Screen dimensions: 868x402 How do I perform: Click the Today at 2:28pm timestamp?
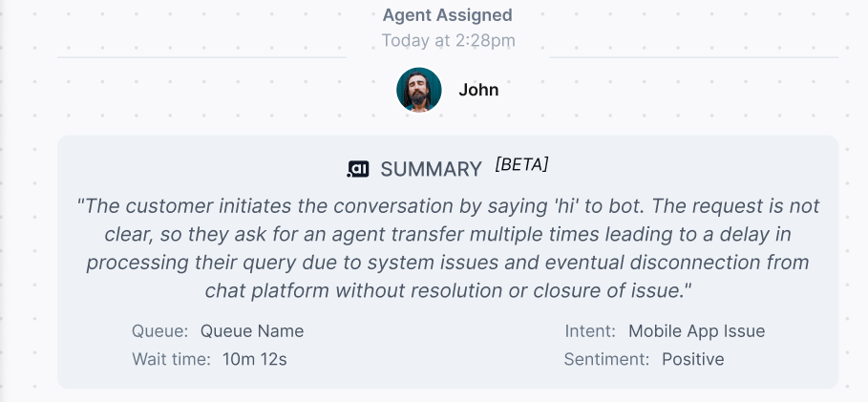(x=448, y=41)
